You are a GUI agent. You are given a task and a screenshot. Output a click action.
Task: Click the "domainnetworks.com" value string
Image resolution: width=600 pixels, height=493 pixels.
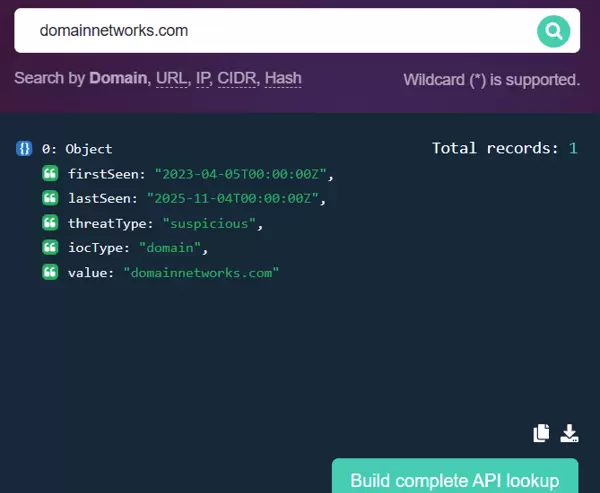tap(201, 272)
